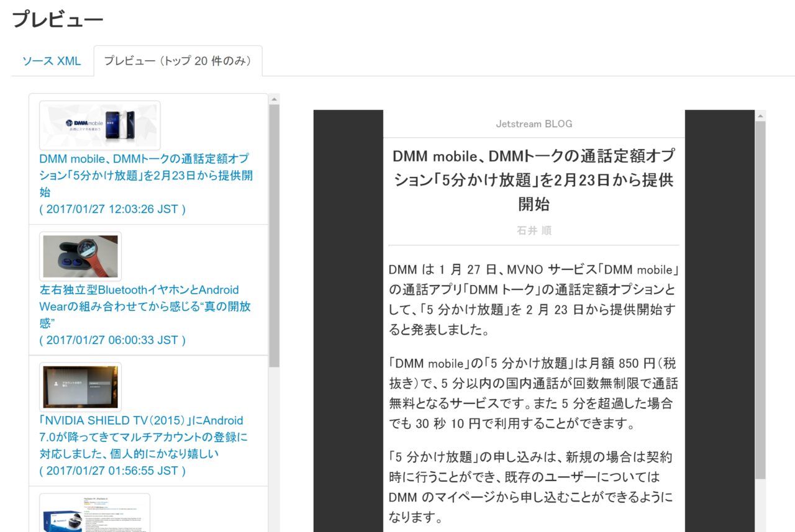Click the DMM mobile smartphone thumbnail
Screen dimensions: 795x532
(x=100, y=125)
